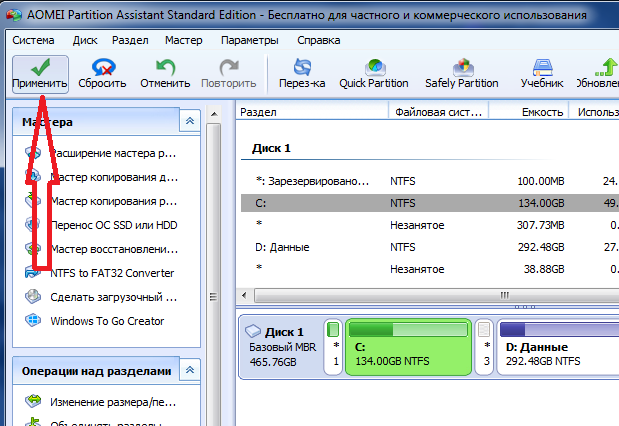Select the Зарезервировано partition row
This screenshot has width=619, height=426.
pos(430,181)
